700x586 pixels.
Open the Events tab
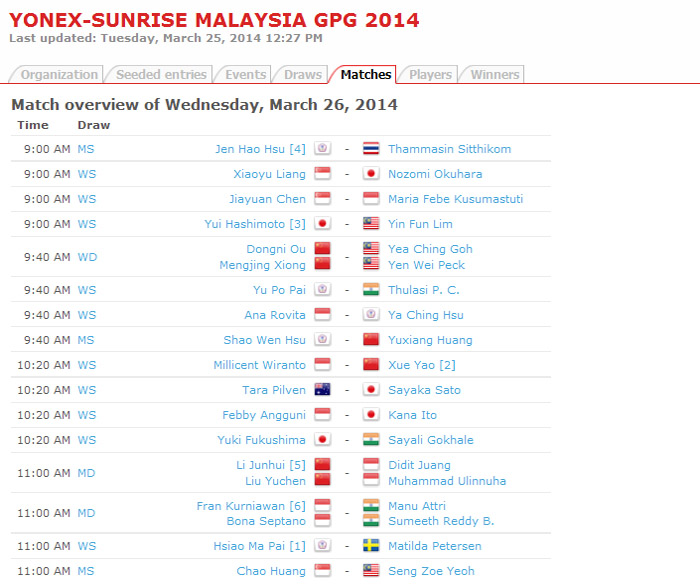coord(246,75)
